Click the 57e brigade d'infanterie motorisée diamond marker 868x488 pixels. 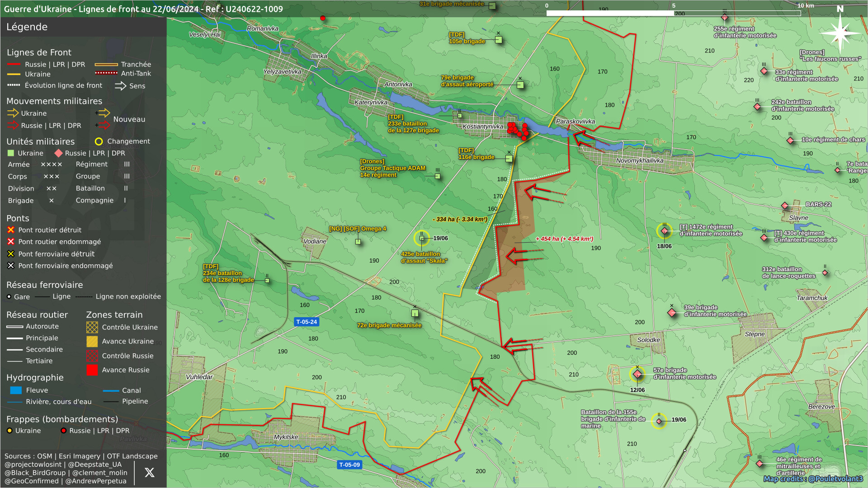tap(637, 374)
